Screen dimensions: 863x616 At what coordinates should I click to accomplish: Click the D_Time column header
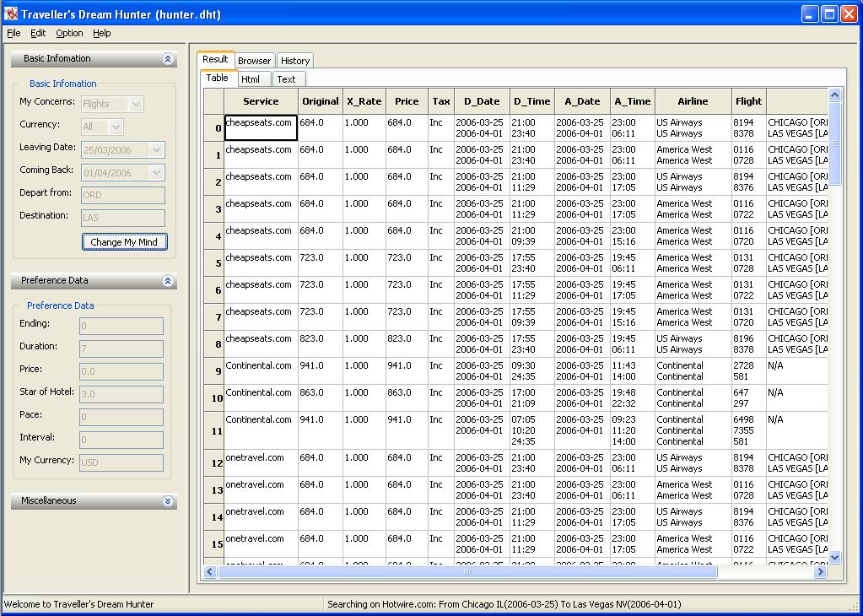click(532, 101)
